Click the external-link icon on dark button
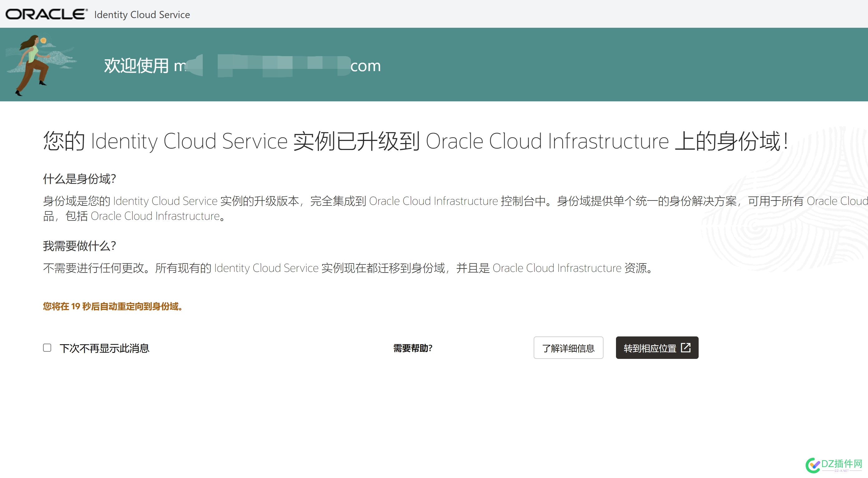 [x=685, y=347]
